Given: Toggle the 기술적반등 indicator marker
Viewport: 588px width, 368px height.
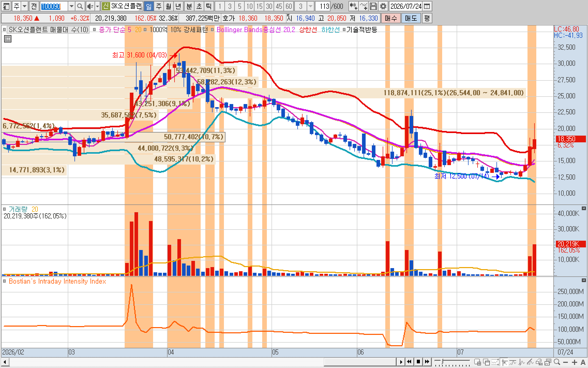Looking at the screenshot, I should (x=344, y=30).
